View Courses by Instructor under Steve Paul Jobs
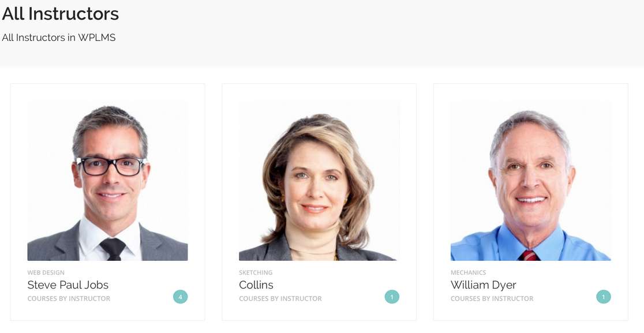644x333 pixels. (x=69, y=298)
